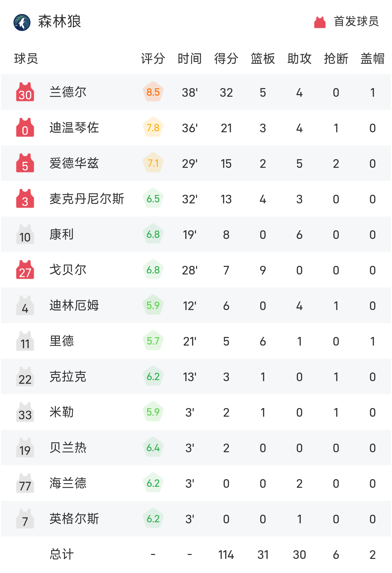Screen dimensions: 392x573
Task: Click jersey number 30 icon
Action: (x=25, y=92)
